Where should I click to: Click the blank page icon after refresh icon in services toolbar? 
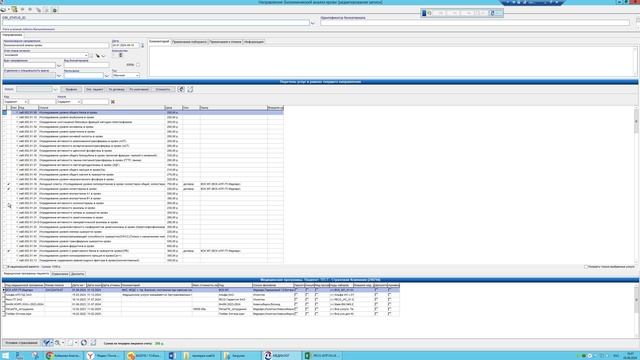pyautogui.click(x=190, y=89)
